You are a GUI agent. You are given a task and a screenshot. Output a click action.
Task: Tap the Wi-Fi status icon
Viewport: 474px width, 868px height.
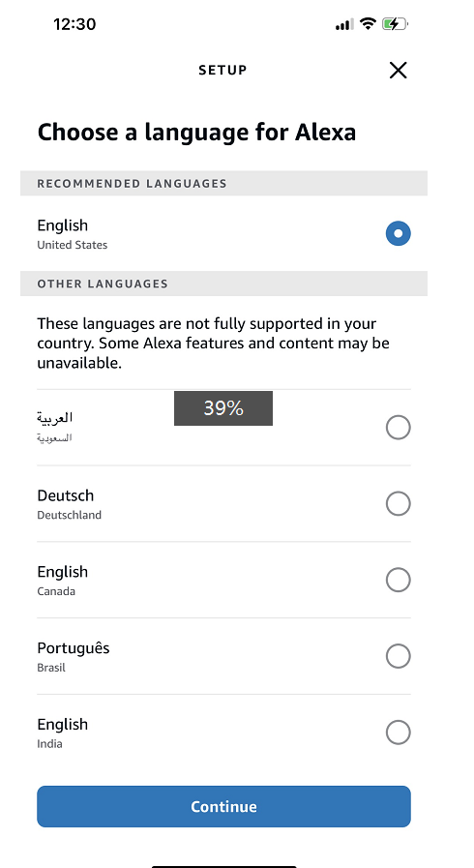368,24
